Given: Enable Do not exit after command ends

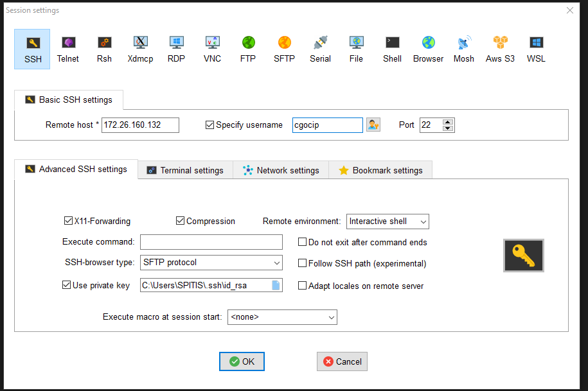Looking at the screenshot, I should [303, 242].
